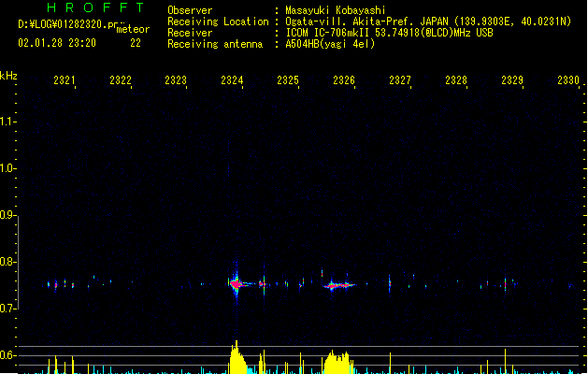Click time marker 2327
The width and height of the screenshot is (588, 374).
click(x=400, y=79)
